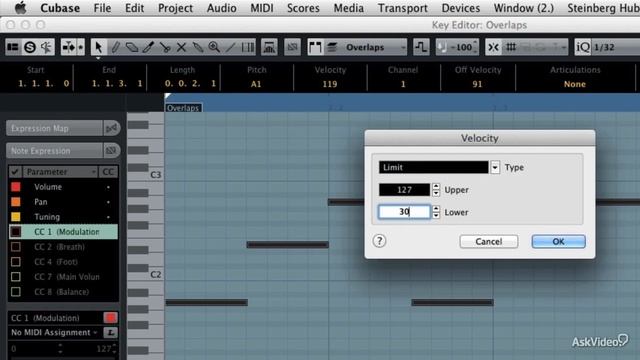
Task: Open the Cubase application menu
Action: [x=60, y=8]
